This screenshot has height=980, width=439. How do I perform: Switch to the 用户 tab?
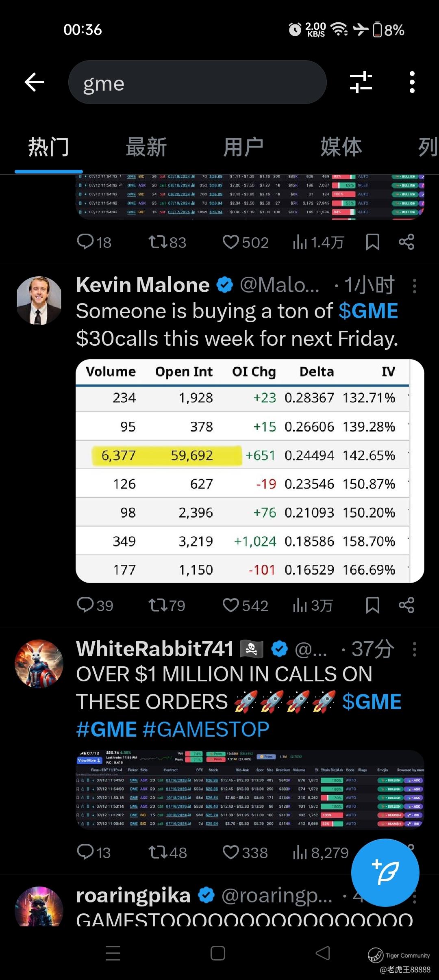(243, 147)
